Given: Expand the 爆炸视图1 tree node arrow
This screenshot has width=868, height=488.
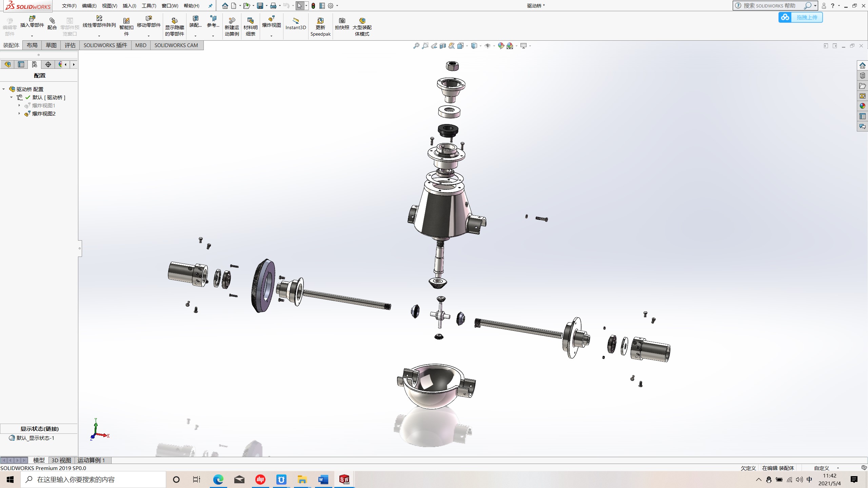Looking at the screenshot, I should click(19, 105).
